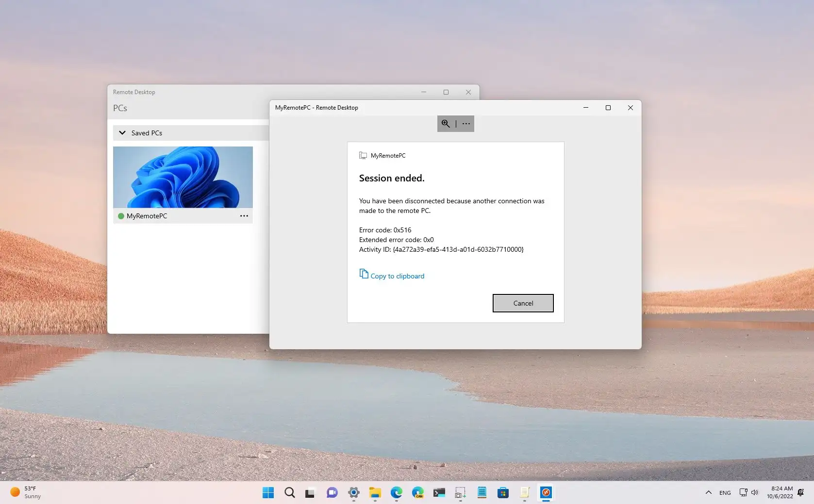The width and height of the screenshot is (814, 504).
Task: Open Windows Terminal from the taskbar
Action: [439, 492]
